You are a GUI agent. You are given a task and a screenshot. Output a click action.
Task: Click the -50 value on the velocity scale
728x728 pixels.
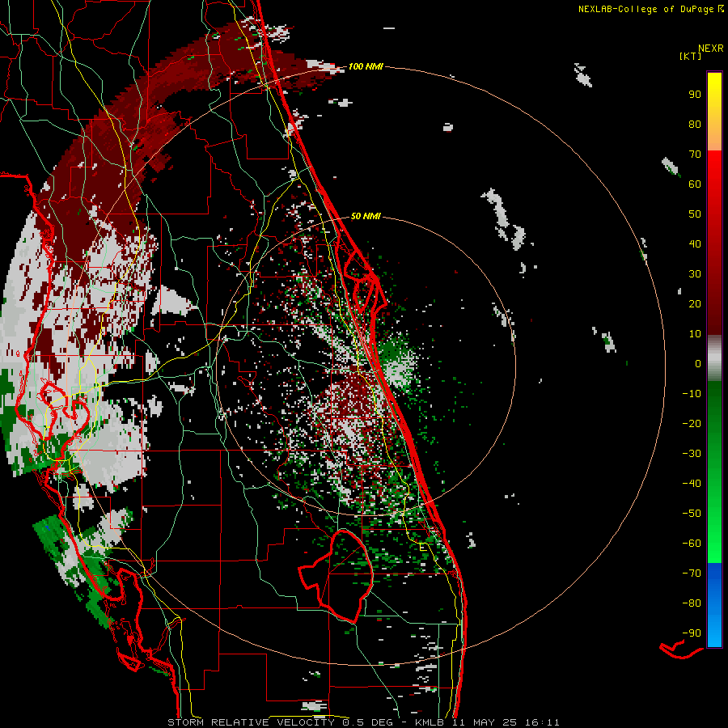(x=692, y=513)
